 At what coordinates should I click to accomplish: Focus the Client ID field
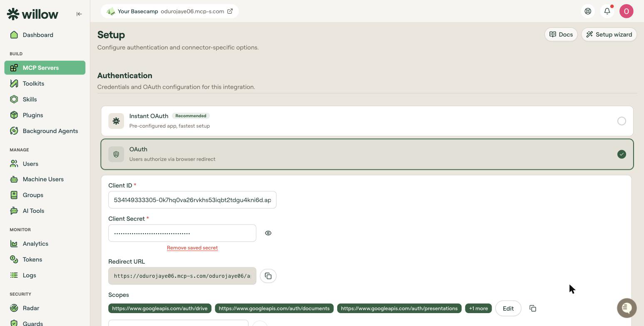[x=192, y=200]
